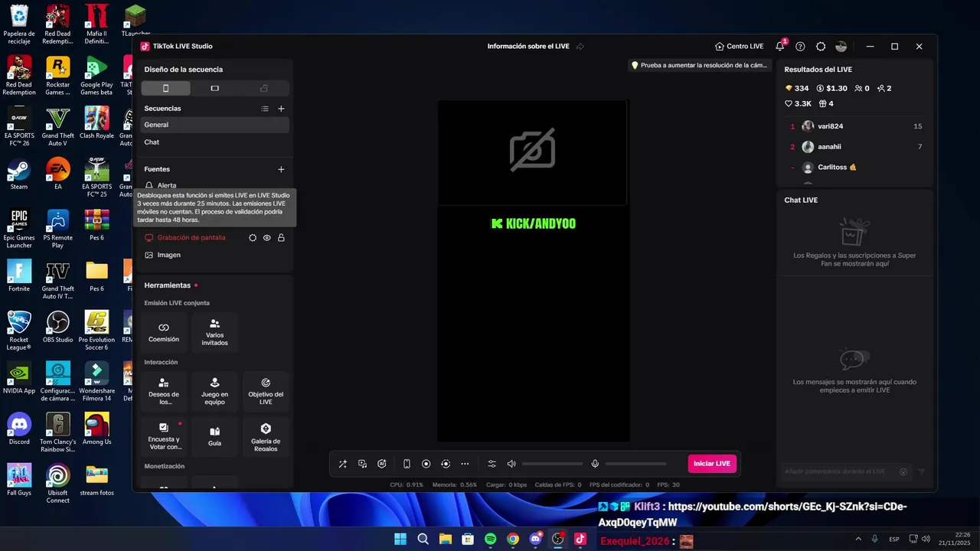Click the share arrow next to Información

coord(580,47)
